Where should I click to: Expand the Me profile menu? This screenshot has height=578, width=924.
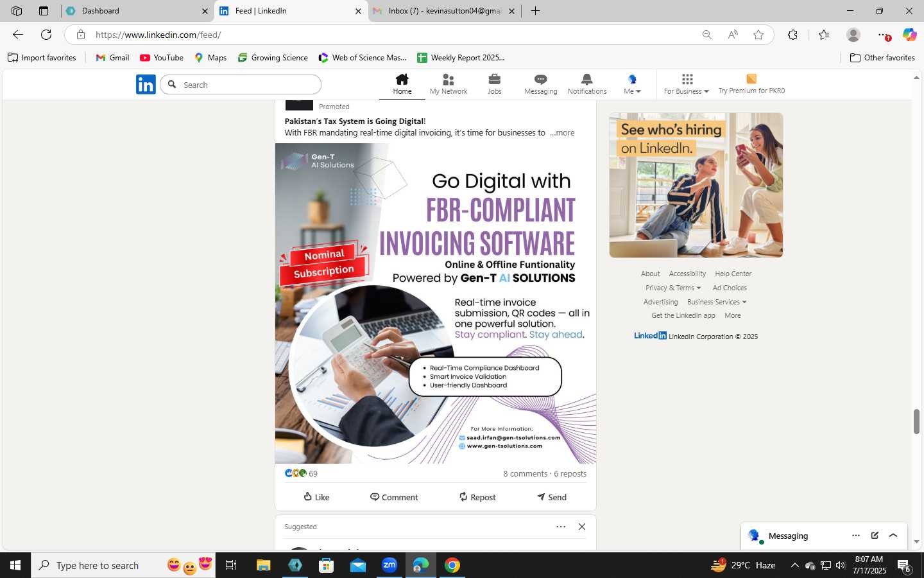coord(632,84)
